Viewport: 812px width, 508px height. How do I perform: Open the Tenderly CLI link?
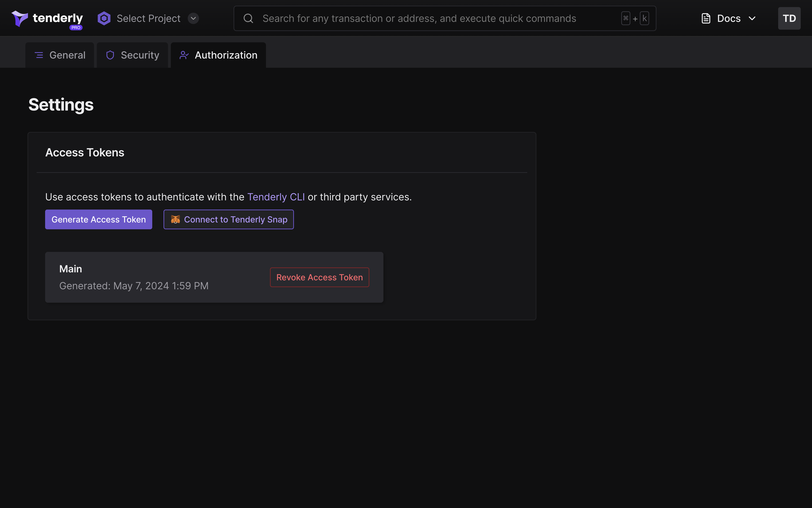tap(276, 197)
